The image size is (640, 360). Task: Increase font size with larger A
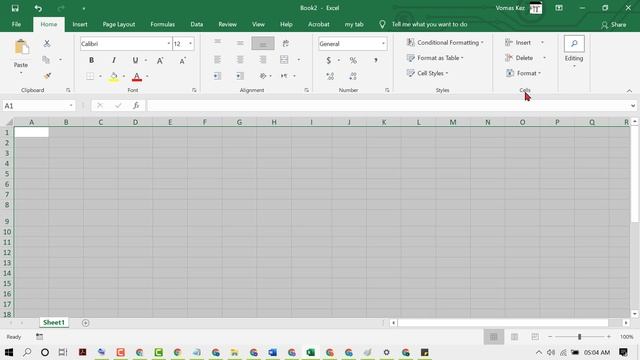tap(160, 60)
